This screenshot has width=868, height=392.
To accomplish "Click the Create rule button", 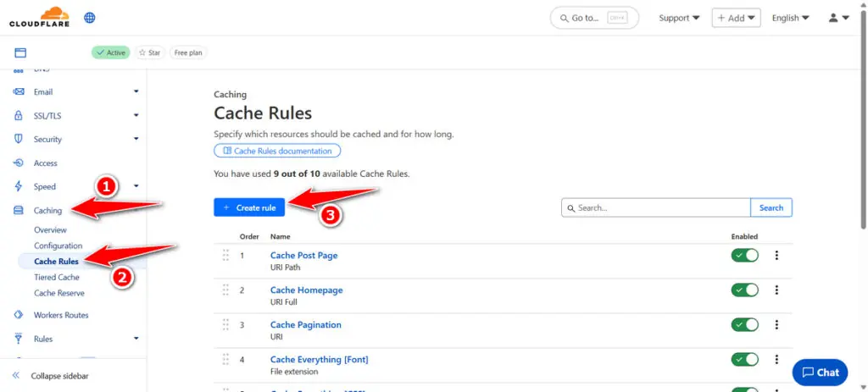I will (x=249, y=207).
